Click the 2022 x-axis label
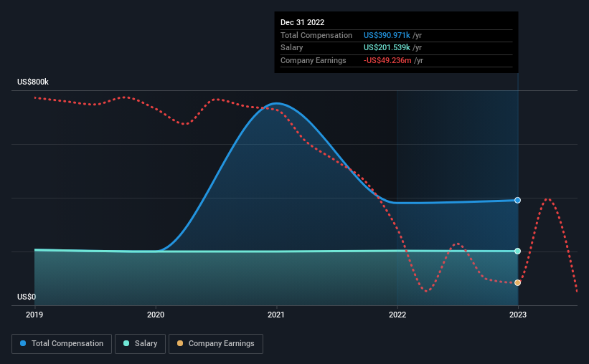This screenshot has height=364, width=589. click(x=397, y=315)
